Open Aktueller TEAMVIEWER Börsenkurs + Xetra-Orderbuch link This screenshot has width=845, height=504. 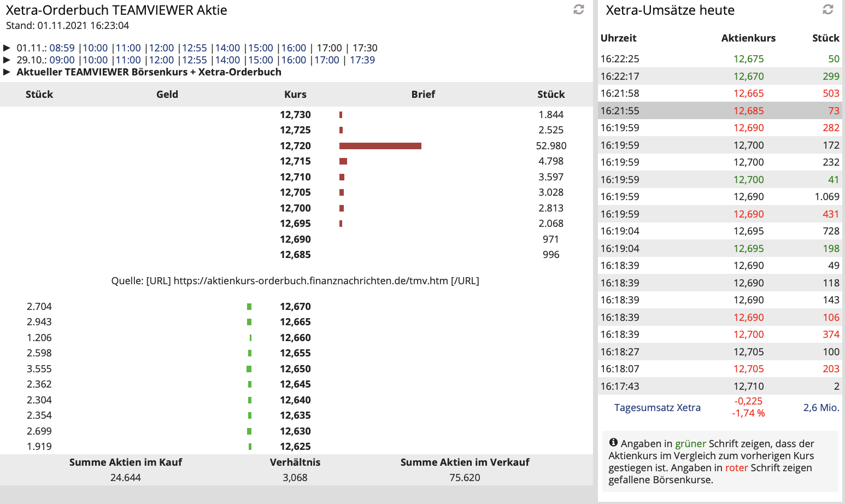click(x=149, y=72)
